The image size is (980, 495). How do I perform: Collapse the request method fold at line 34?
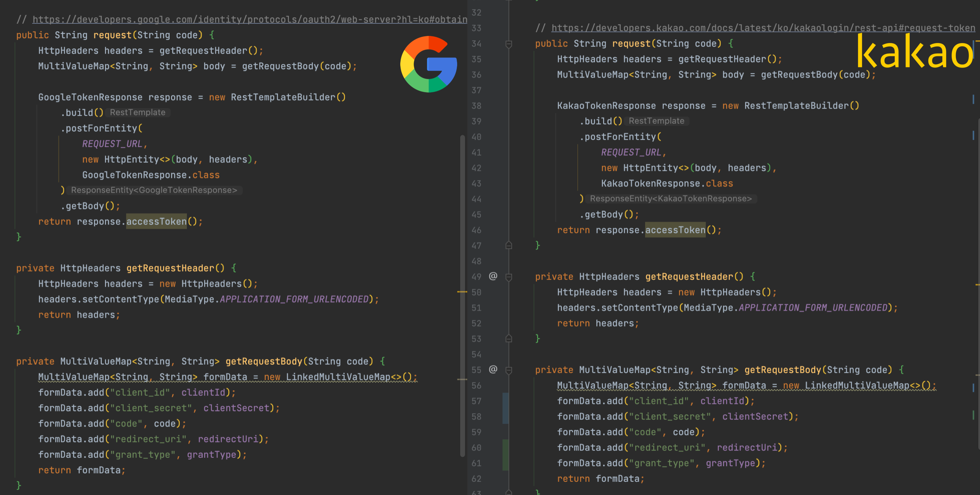pos(509,44)
